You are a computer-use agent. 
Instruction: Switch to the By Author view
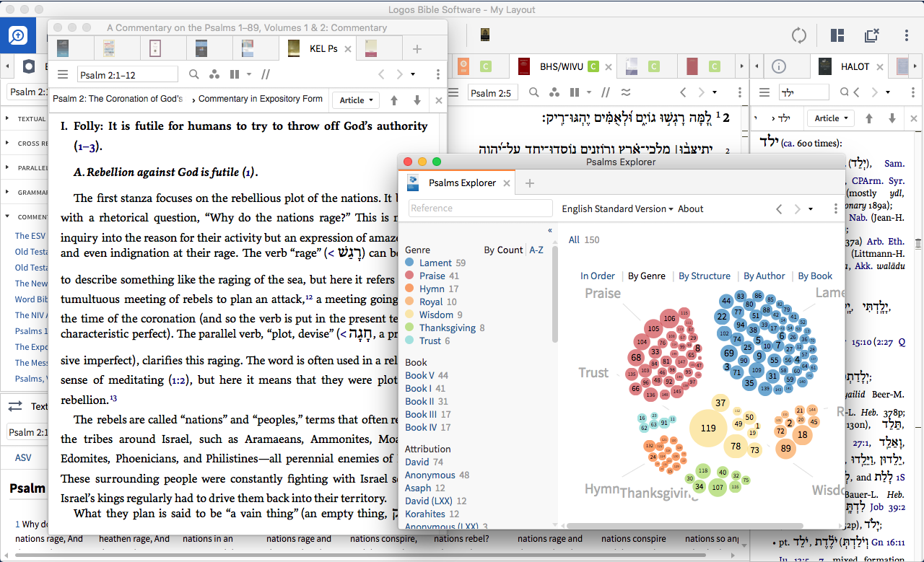coord(764,276)
